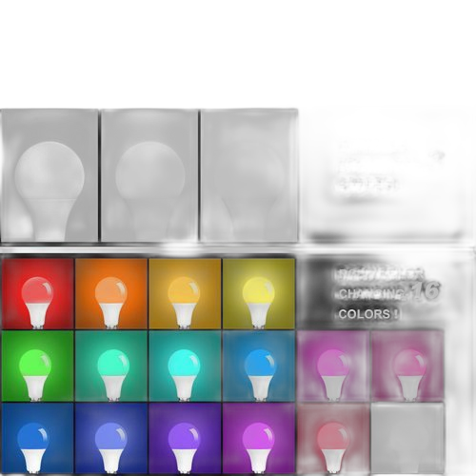Screen dimensions: 476x476
Task: Open the middle gray bulb panel
Action: [149, 175]
